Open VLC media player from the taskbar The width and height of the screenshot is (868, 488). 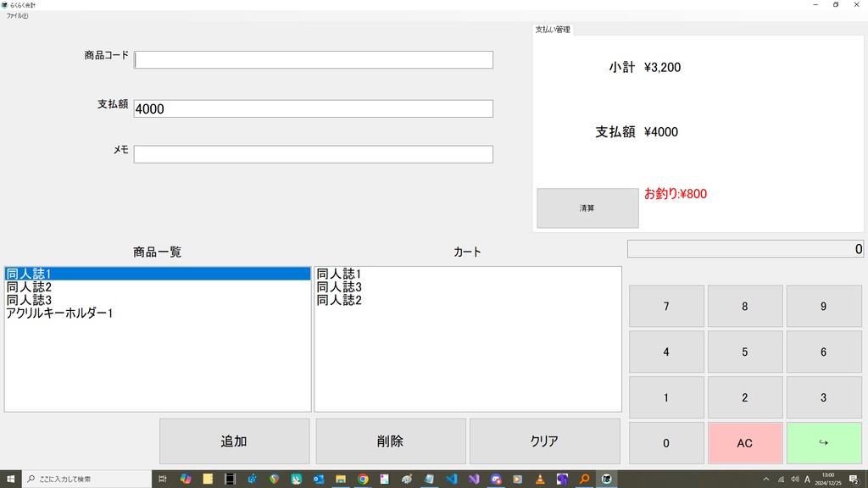coord(540,480)
